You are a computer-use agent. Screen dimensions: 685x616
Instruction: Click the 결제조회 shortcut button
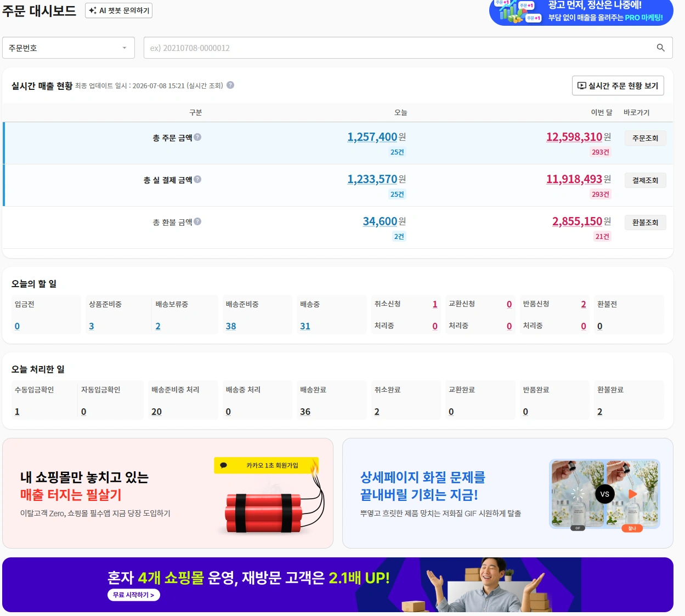click(645, 180)
